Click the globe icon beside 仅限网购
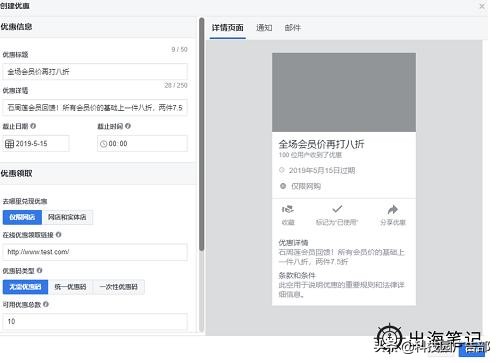This screenshot has height=363, width=500. pyautogui.click(x=283, y=186)
